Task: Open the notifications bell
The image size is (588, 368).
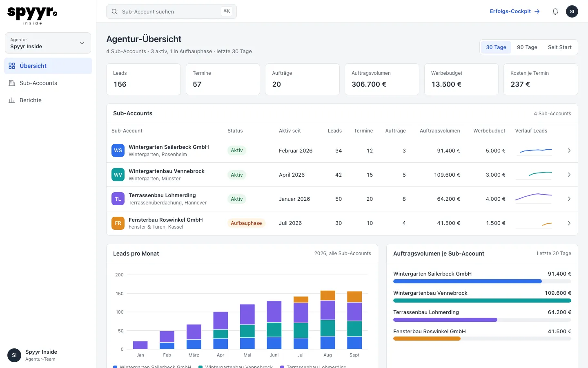Action: (x=555, y=11)
